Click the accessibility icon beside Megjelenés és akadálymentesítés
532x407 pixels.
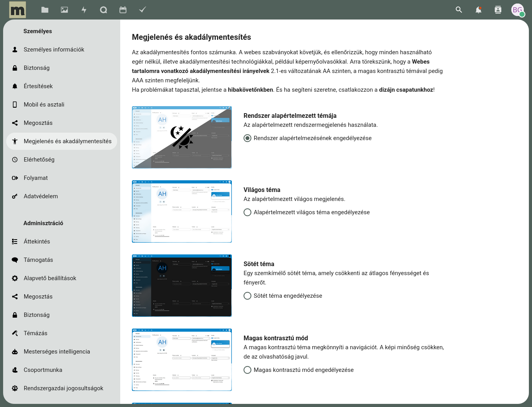click(15, 141)
